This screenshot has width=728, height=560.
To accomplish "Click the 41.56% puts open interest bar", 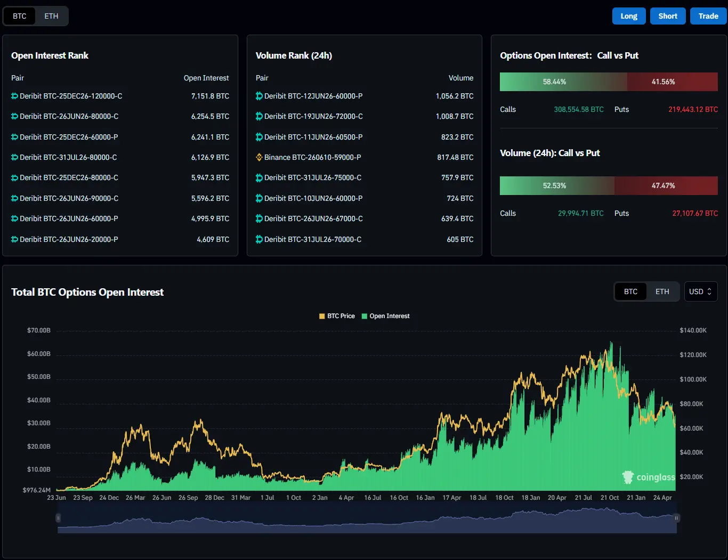I will click(673, 82).
